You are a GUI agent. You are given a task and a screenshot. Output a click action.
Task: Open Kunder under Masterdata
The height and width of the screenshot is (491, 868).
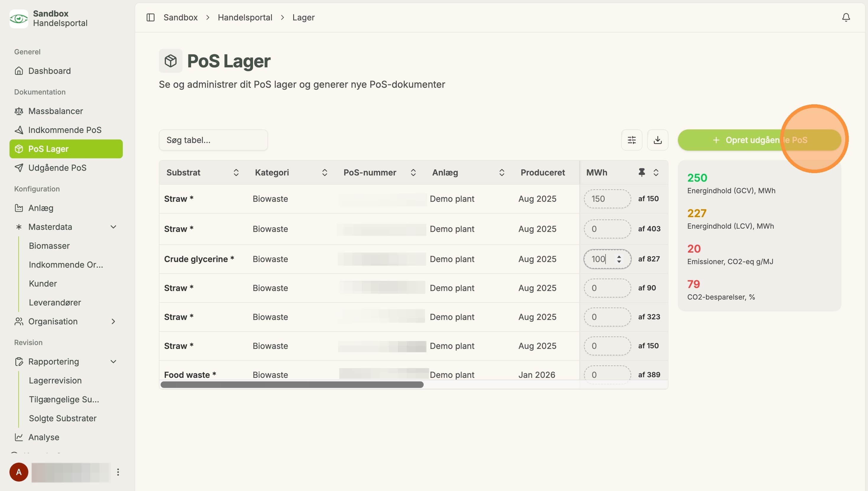click(x=43, y=283)
